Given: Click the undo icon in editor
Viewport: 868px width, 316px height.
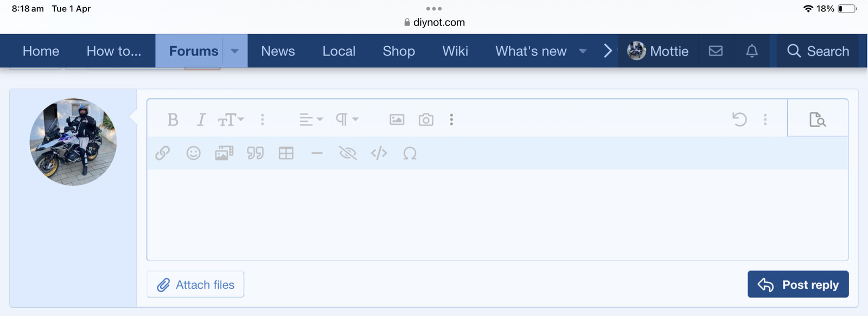Looking at the screenshot, I should (x=739, y=119).
